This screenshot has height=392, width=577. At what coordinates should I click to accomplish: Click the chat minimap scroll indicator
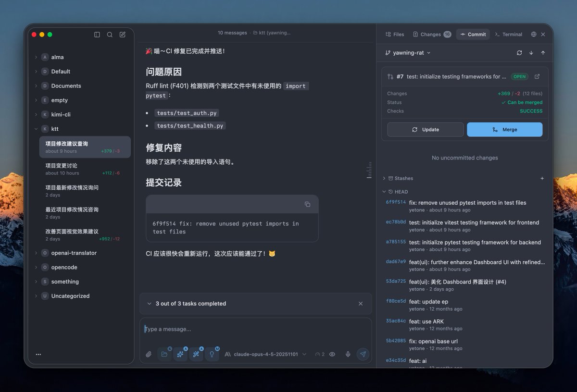coord(369,171)
